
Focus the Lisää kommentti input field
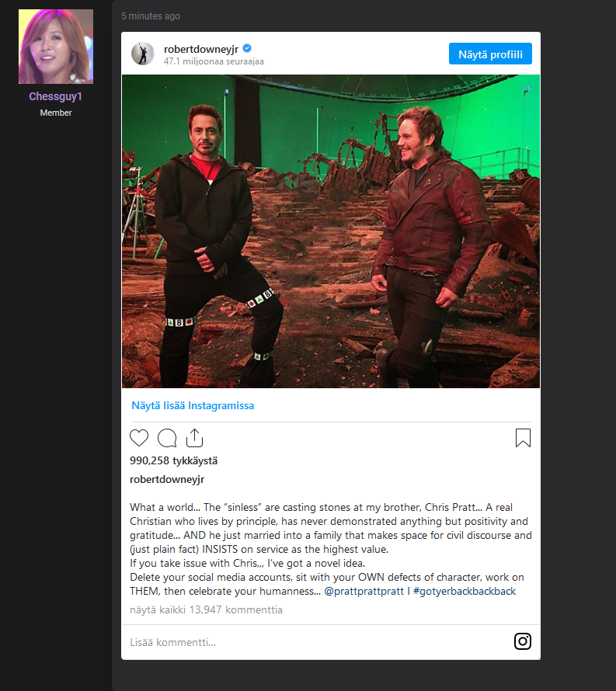[x=318, y=642]
